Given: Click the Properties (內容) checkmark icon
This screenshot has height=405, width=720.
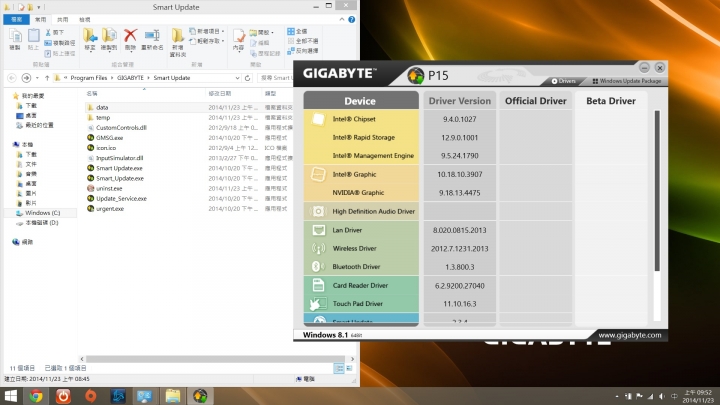Looking at the screenshot, I should [239, 36].
